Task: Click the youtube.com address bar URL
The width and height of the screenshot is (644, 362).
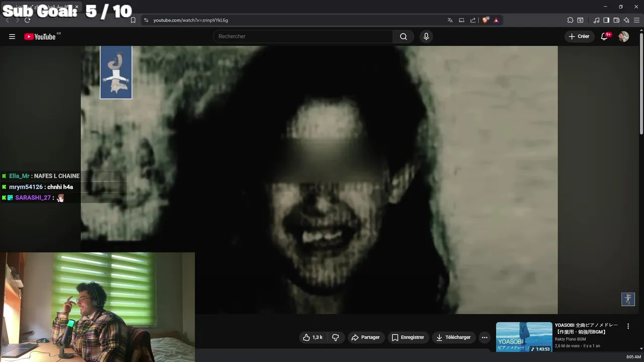Action: click(191, 20)
